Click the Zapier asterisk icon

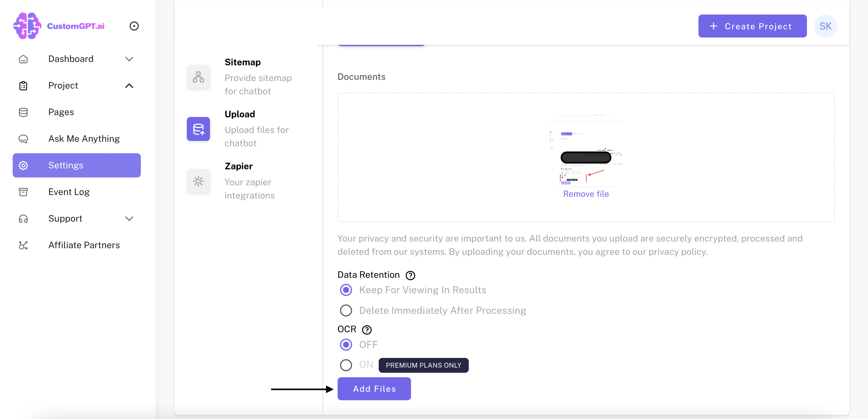[x=198, y=181]
